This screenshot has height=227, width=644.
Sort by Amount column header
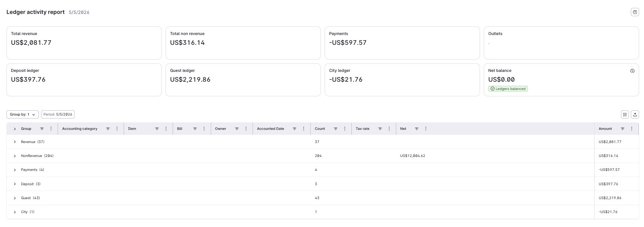tap(605, 129)
